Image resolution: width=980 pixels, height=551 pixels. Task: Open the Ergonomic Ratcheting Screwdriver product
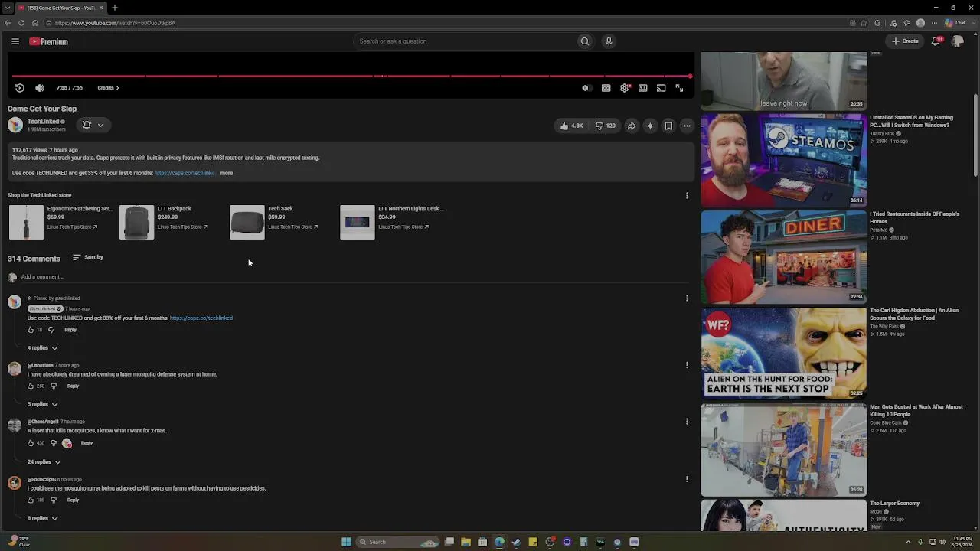(60, 222)
